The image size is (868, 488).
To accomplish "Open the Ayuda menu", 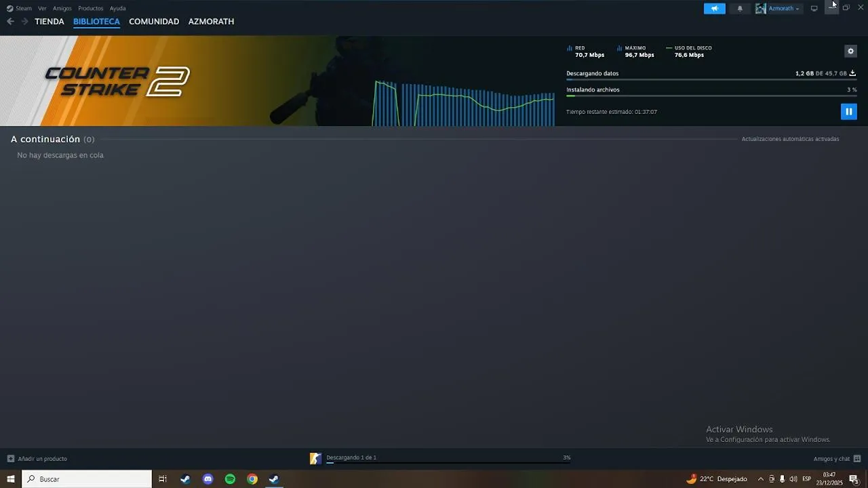I will coord(117,8).
